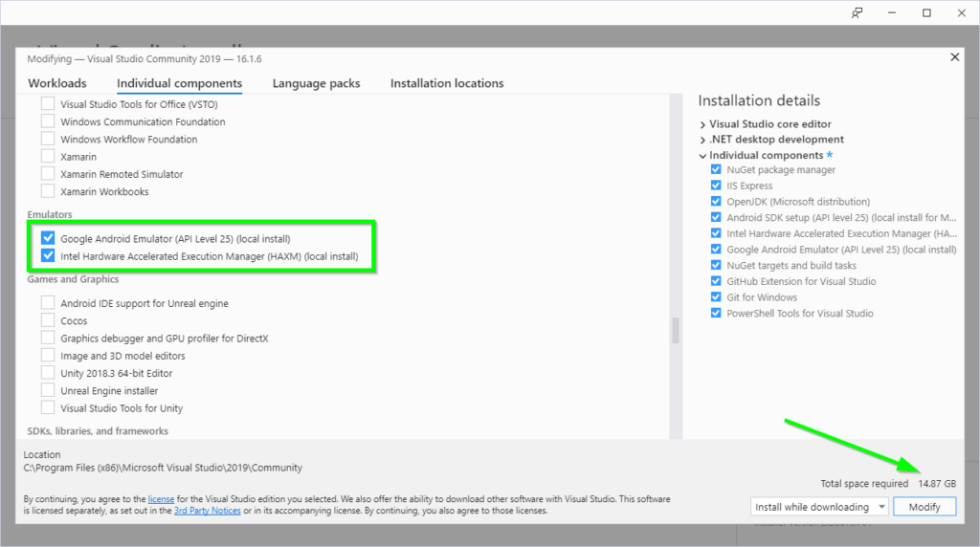The width and height of the screenshot is (980, 547).
Task: Check Visual Studio Tools for Office (VSTO)
Action: [x=48, y=103]
